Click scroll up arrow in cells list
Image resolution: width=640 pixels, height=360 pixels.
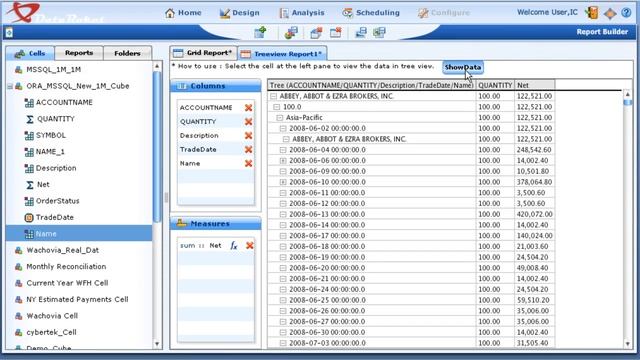(x=157, y=66)
